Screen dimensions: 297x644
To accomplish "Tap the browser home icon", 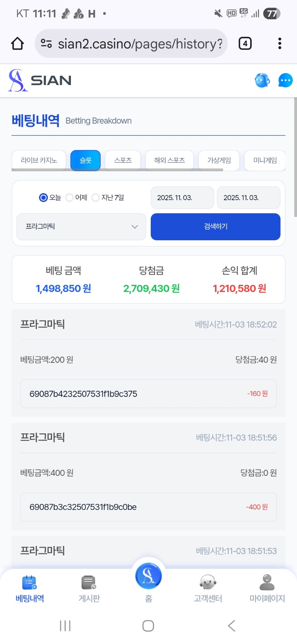I will [x=17, y=44].
